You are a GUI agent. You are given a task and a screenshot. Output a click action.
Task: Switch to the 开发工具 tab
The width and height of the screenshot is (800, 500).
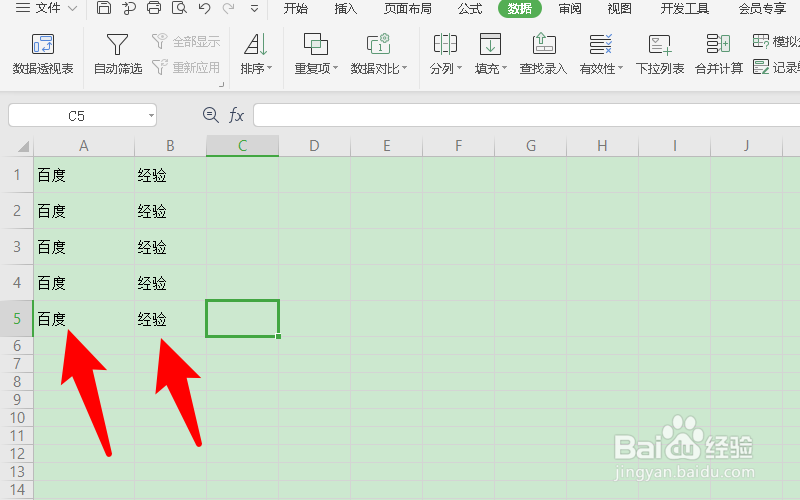684,9
